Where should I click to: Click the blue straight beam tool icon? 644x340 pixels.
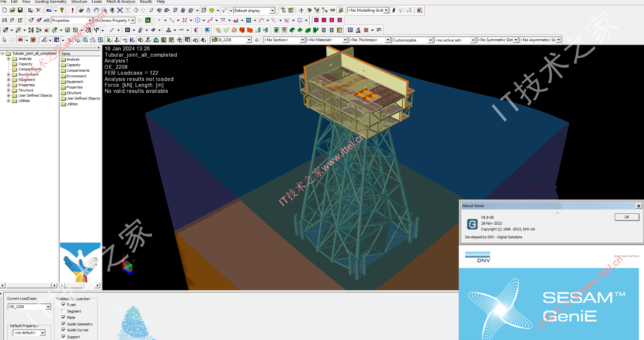[112, 30]
